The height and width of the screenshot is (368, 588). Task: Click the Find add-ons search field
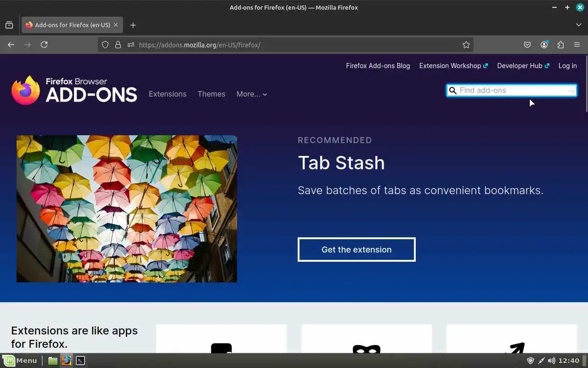click(511, 91)
